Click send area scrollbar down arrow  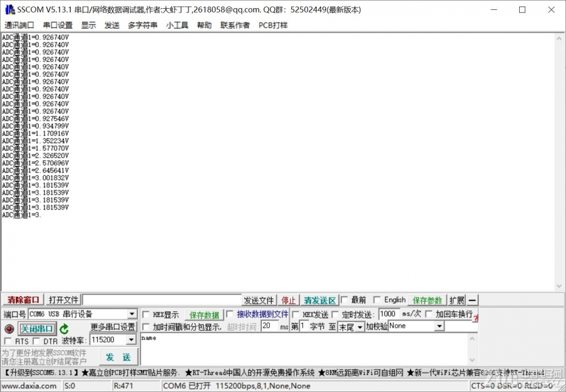click(472, 360)
